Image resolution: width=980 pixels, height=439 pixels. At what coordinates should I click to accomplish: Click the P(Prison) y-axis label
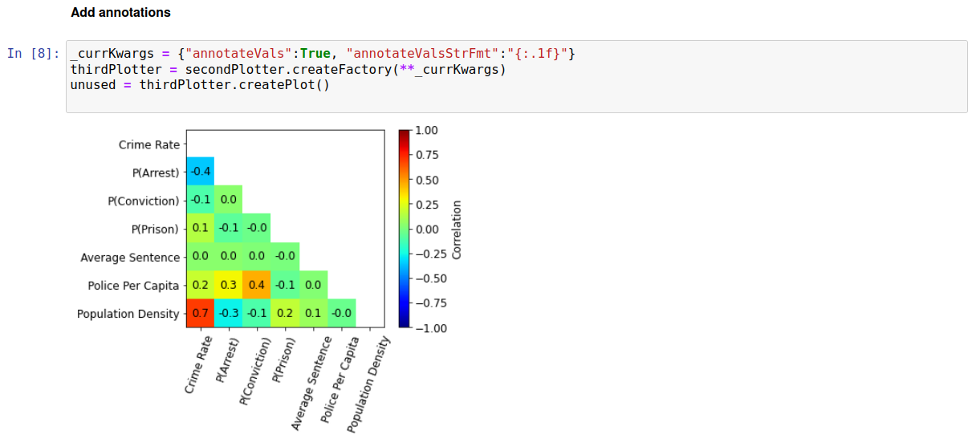click(156, 230)
